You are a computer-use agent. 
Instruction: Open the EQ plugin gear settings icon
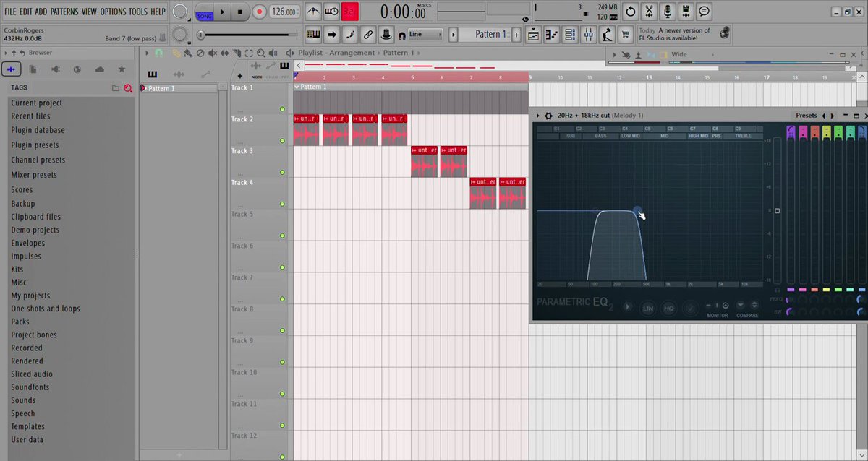[548, 116]
